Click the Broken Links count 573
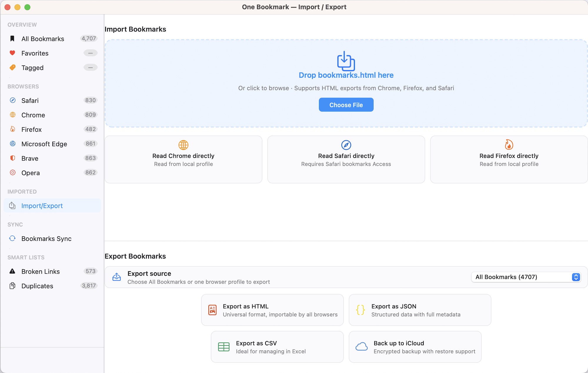The width and height of the screenshot is (588, 373). [x=91, y=271]
